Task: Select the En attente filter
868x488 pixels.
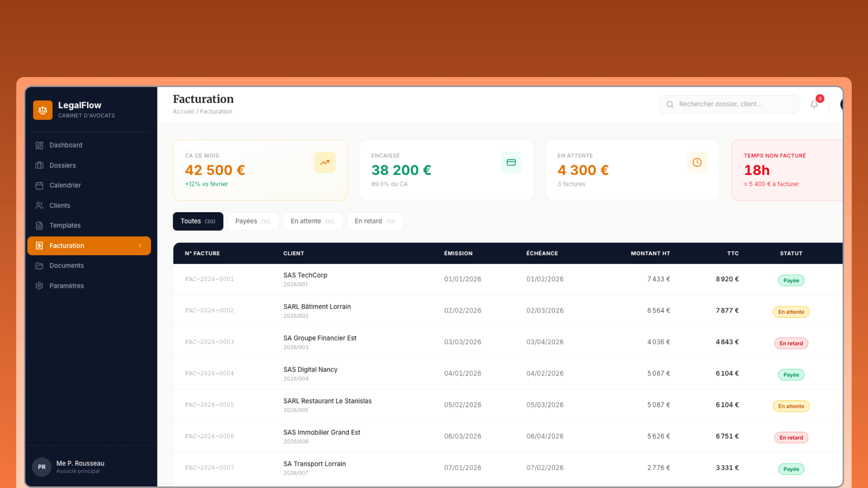Action: (x=312, y=221)
